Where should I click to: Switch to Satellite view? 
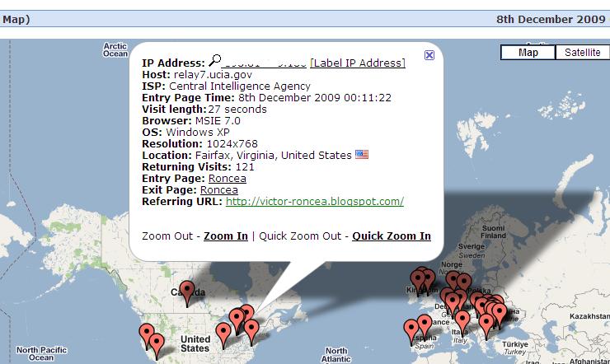pos(582,53)
